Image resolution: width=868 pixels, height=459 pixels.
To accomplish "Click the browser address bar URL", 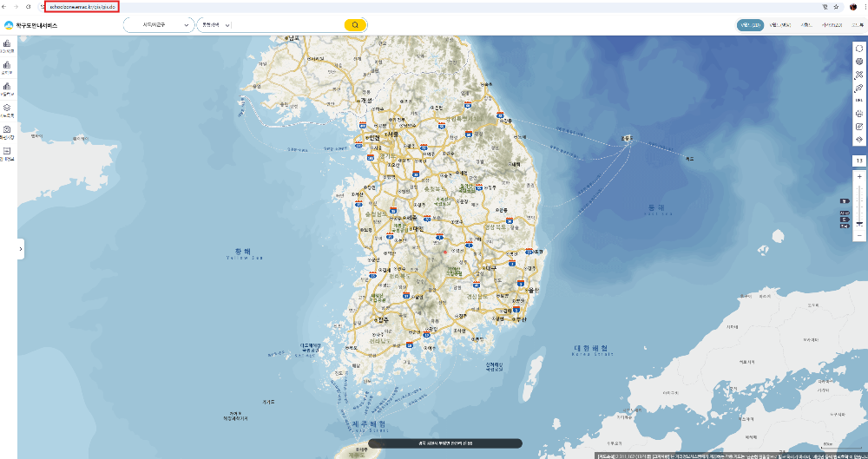I will pos(83,7).
